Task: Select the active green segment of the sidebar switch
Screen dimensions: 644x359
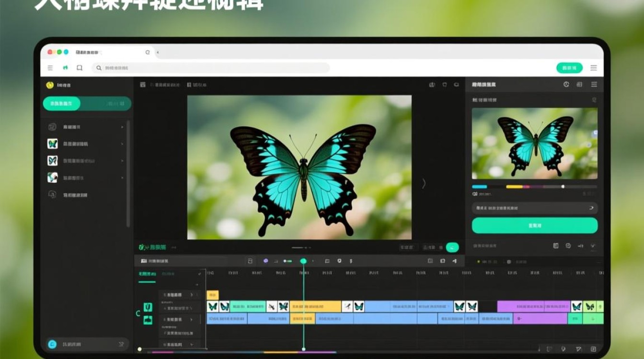Action: pyautogui.click(x=61, y=103)
